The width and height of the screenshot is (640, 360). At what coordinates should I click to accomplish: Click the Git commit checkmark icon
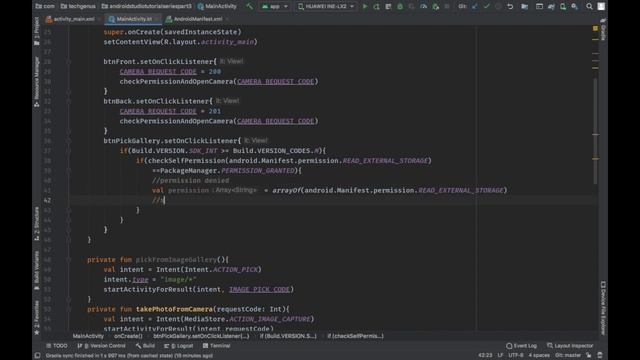coord(486,7)
